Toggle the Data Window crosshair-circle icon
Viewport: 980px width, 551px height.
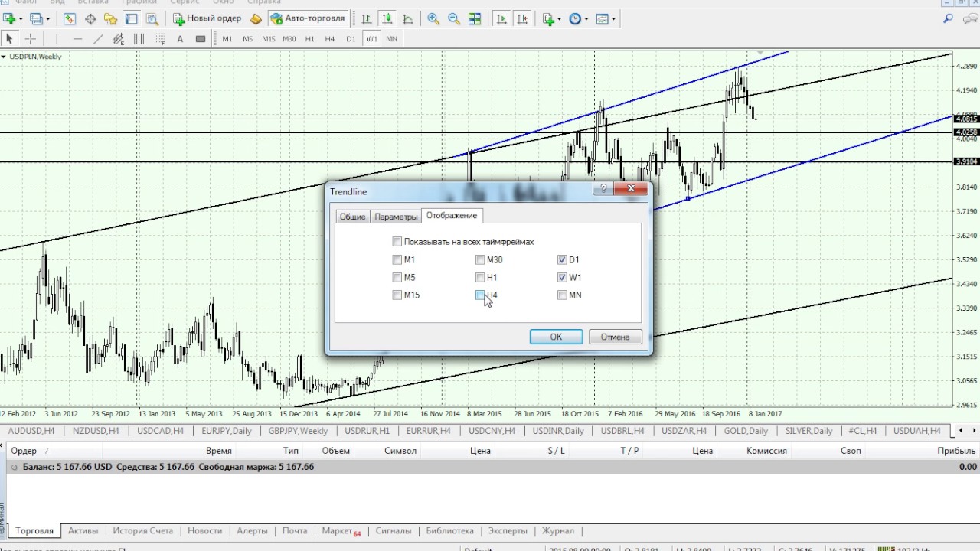90,18
